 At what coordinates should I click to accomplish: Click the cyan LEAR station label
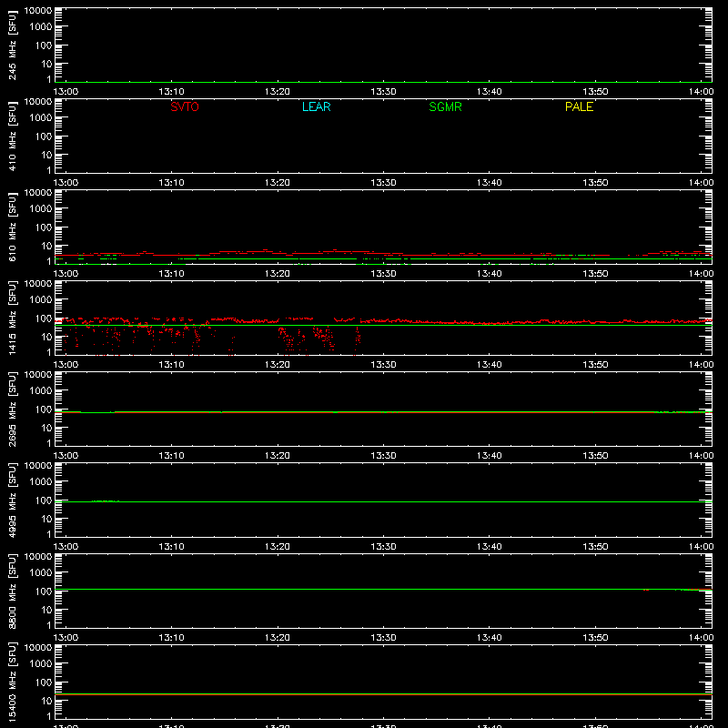[316, 106]
